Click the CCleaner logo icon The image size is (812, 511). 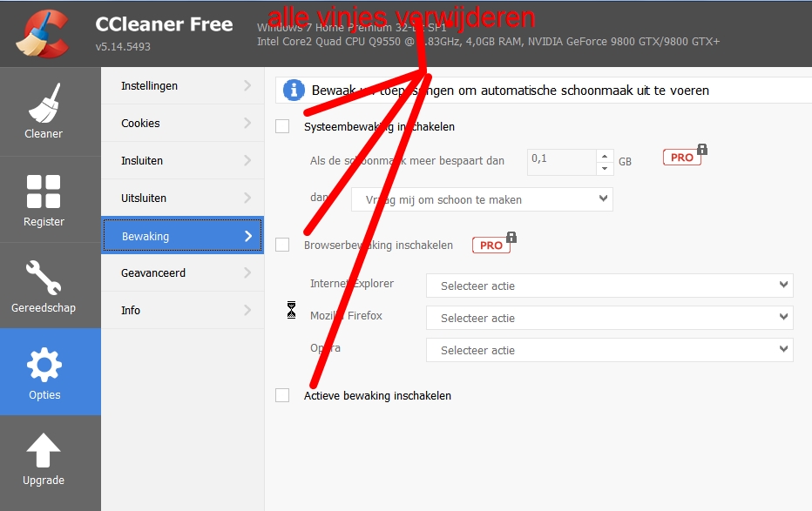point(42,33)
